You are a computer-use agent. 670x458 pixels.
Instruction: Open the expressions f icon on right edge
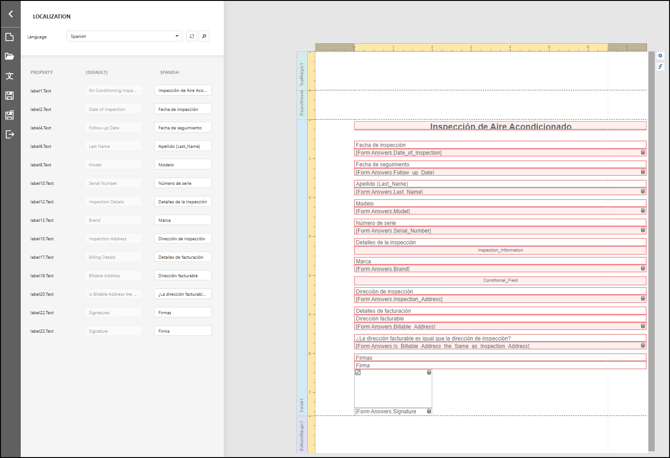(660, 67)
